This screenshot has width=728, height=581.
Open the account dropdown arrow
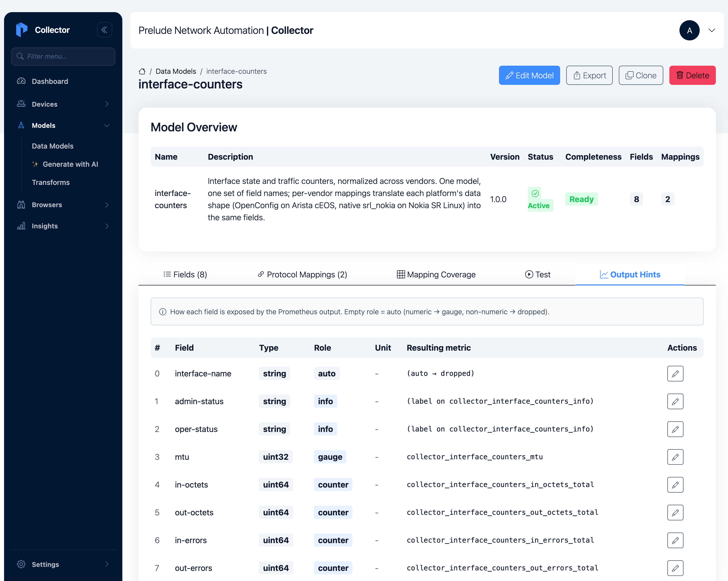coord(712,30)
